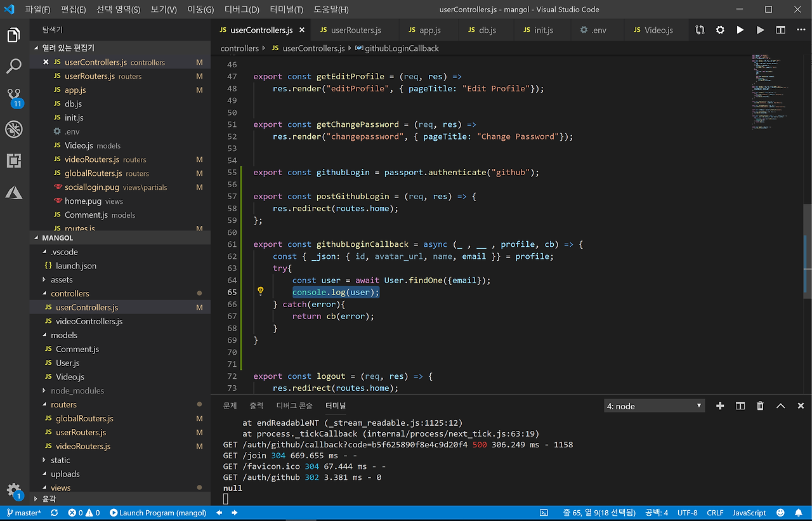Kill terminal with trash icon
Screen dimensions: 812x521
click(x=760, y=406)
